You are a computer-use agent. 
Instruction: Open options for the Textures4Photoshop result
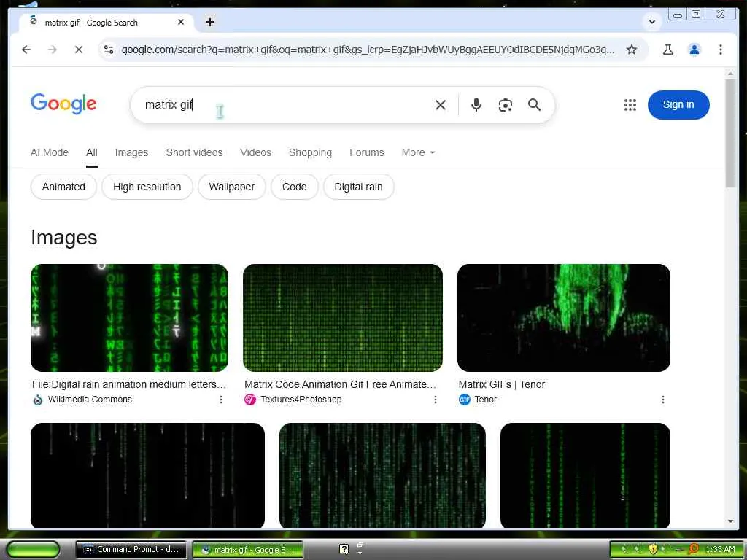point(435,400)
